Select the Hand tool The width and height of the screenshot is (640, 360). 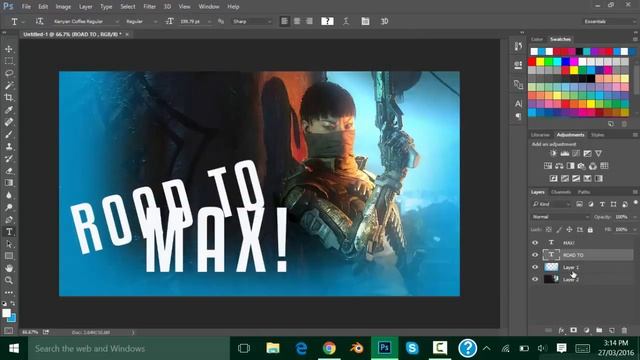[x=9, y=268]
